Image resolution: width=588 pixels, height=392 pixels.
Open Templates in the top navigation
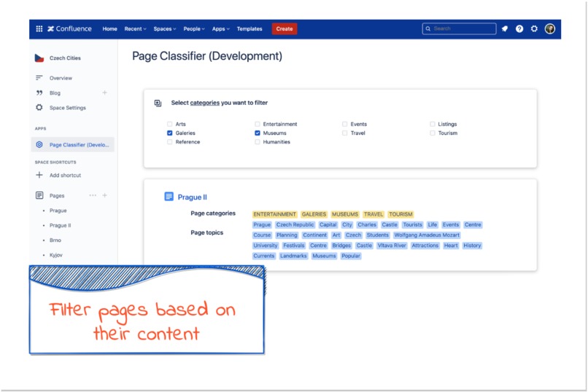tap(249, 29)
